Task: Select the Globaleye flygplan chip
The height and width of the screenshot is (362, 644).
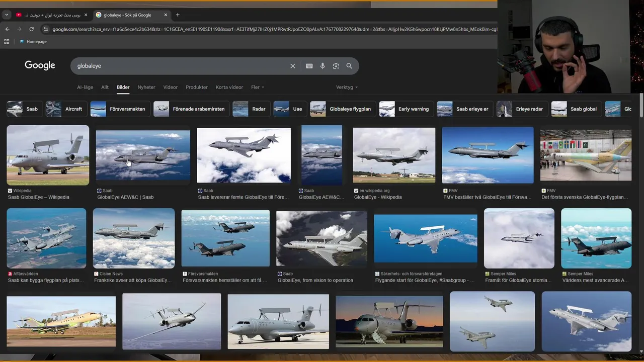Action: (343, 109)
